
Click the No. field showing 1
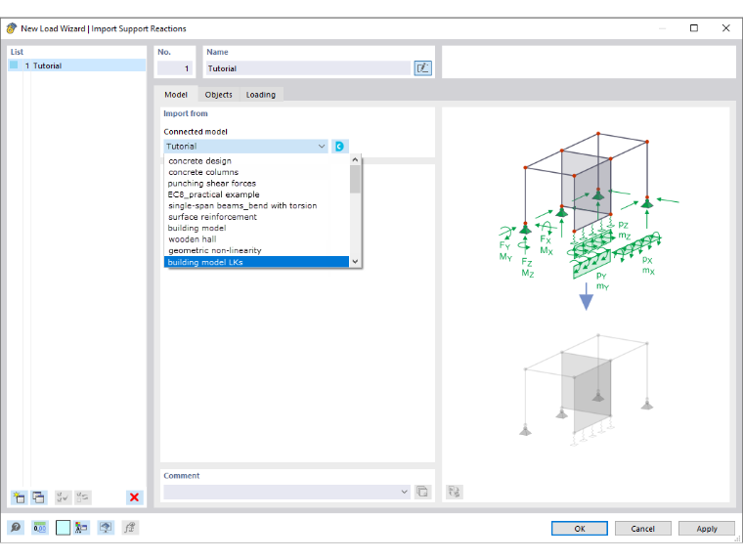coord(175,68)
